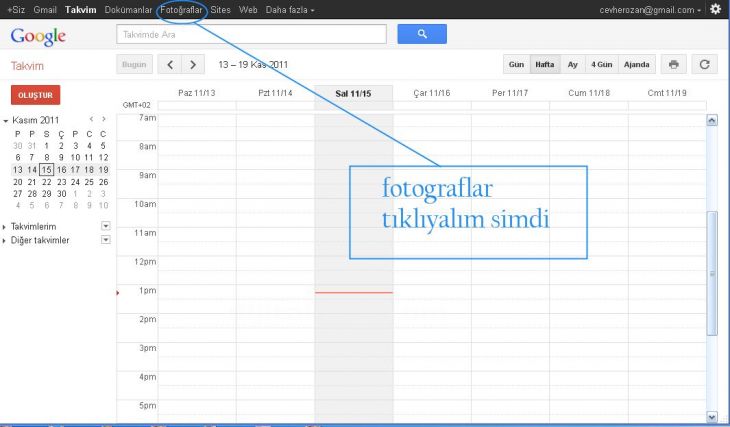Image resolution: width=730 pixels, height=427 pixels.
Task: Switch to the Hafta view
Action: point(545,64)
